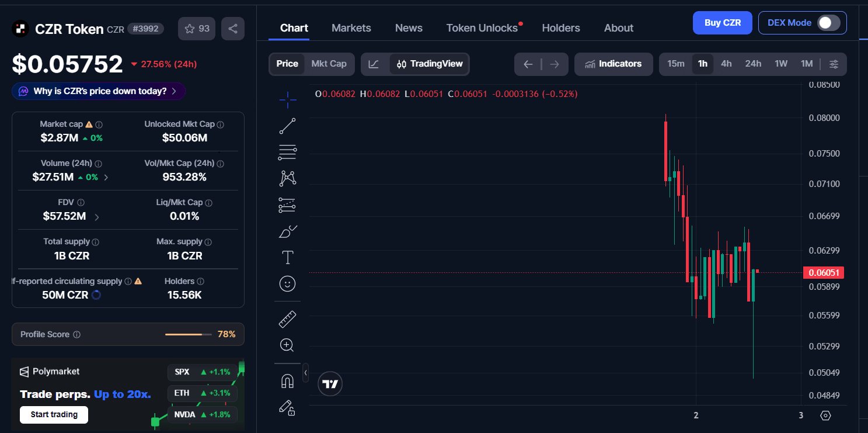Screen dimensions: 868x433
Task: Open the forecasting and measurement tool
Action: [287, 205]
